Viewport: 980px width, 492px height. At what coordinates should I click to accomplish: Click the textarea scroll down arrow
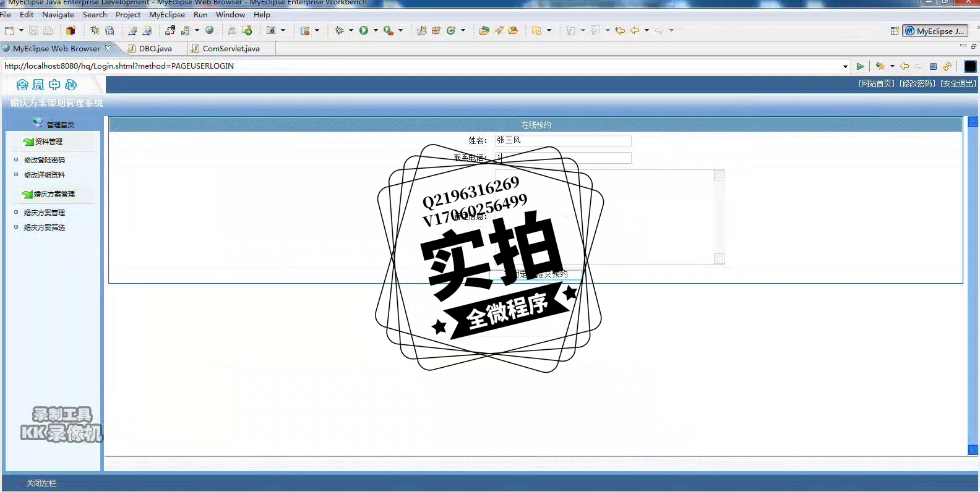point(719,258)
